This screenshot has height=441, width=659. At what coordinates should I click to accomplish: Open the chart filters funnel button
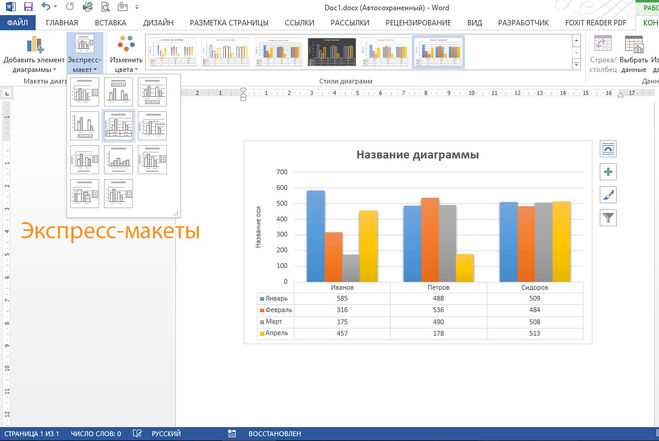tap(608, 218)
